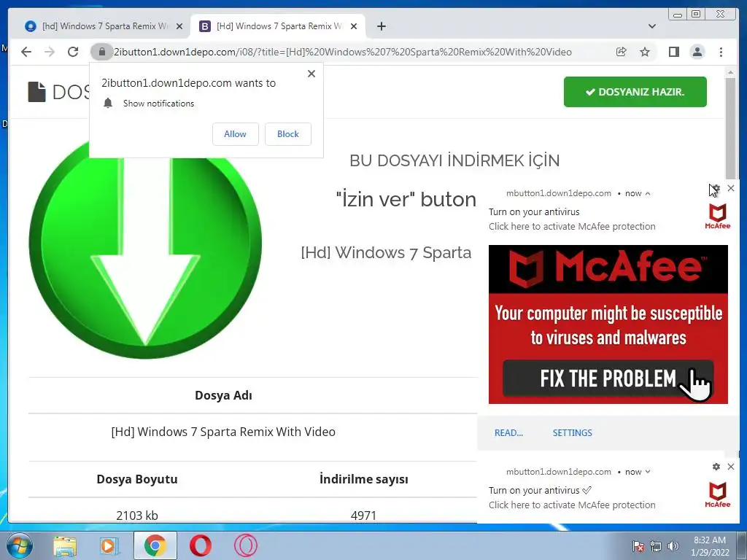Reload the page with the refresh icon
Image resolution: width=747 pixels, height=560 pixels.
click(x=73, y=52)
